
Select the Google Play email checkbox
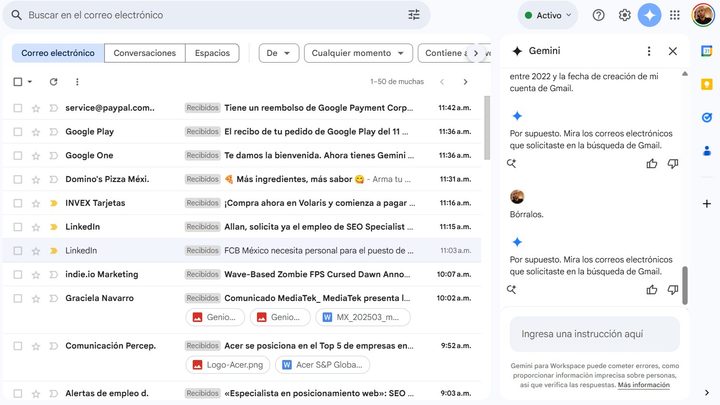point(17,132)
